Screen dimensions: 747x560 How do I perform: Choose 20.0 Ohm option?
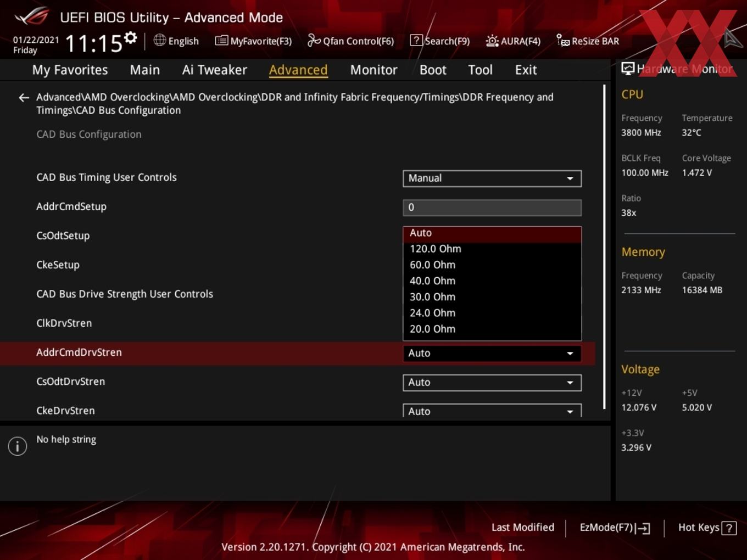(492, 329)
